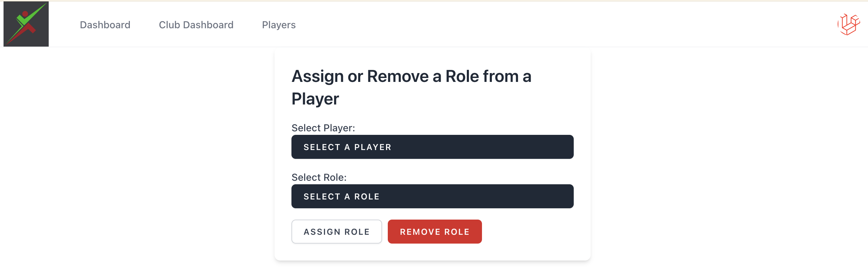Click the red Remove Role button
This screenshot has height=269, width=868.
[x=434, y=232]
